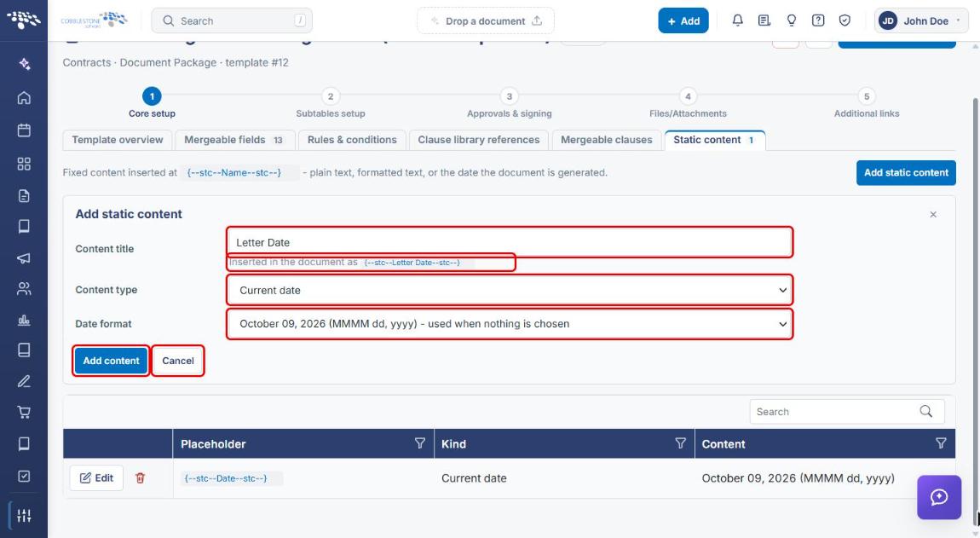
Task: Filter the Content column
Action: click(x=941, y=443)
